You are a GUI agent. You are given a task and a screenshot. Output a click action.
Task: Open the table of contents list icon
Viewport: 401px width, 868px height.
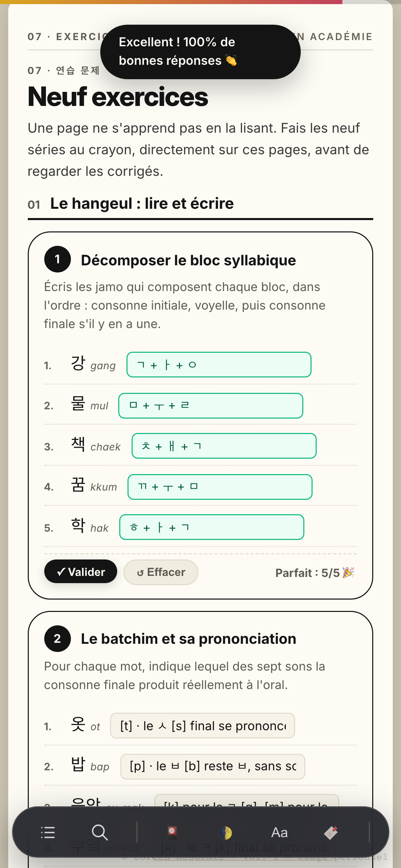point(48,832)
